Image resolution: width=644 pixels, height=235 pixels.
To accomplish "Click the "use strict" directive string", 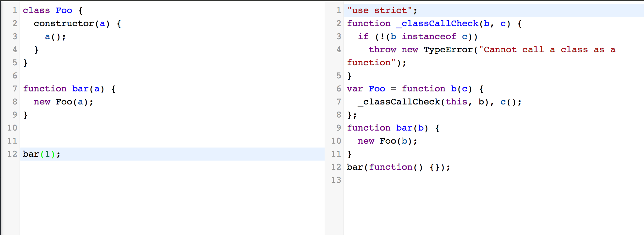I will point(379,10).
